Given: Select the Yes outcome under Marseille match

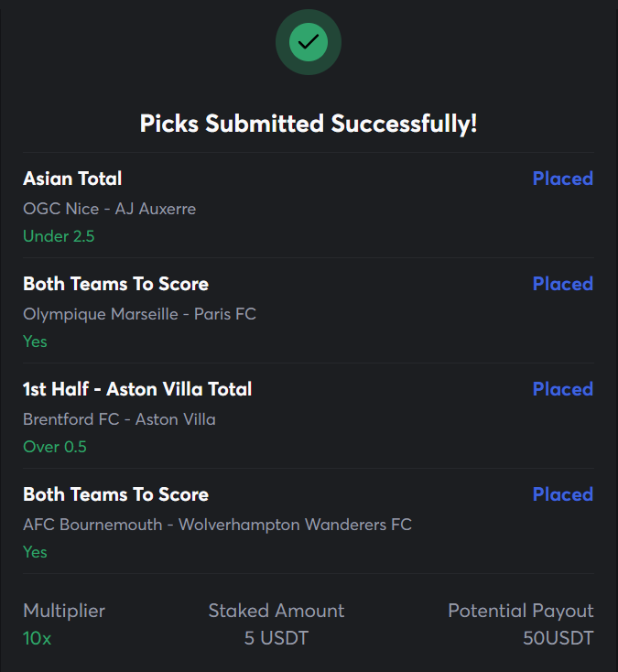Looking at the screenshot, I should point(35,341).
